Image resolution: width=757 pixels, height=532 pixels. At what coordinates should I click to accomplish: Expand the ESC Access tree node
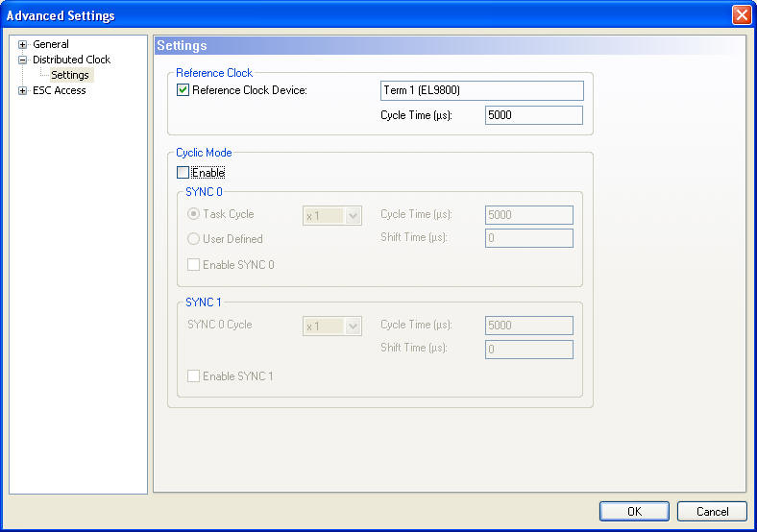[x=22, y=91]
